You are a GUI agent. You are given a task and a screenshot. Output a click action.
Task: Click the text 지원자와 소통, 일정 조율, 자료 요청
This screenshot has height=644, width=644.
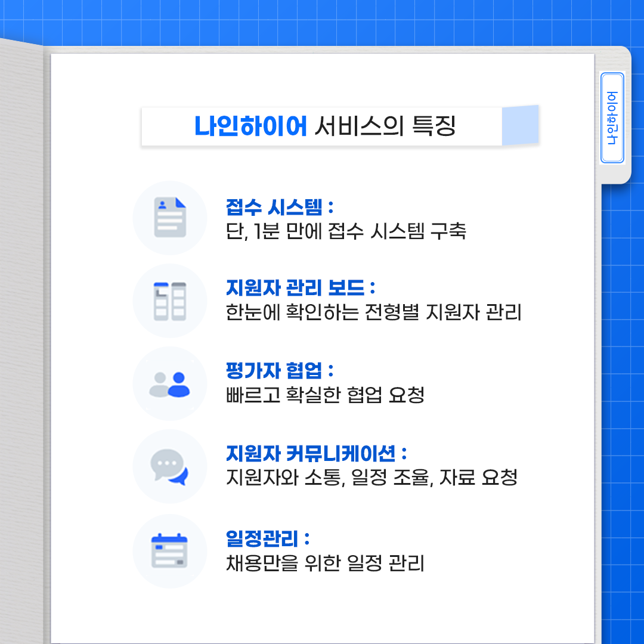[371, 478]
